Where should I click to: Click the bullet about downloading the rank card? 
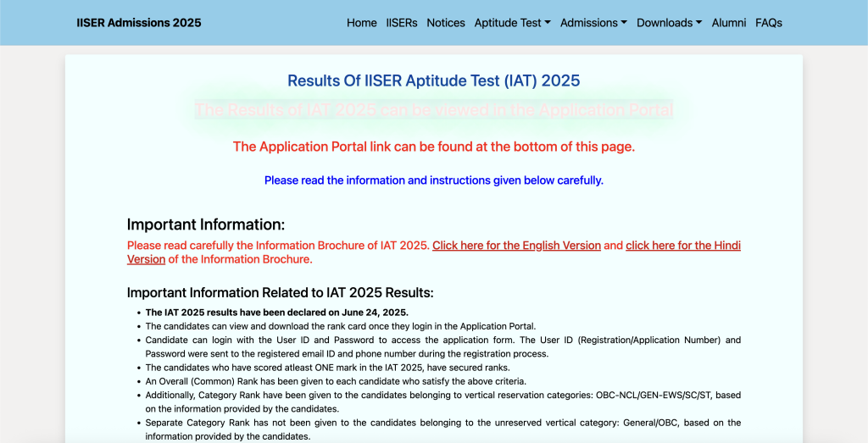pyautogui.click(x=341, y=326)
